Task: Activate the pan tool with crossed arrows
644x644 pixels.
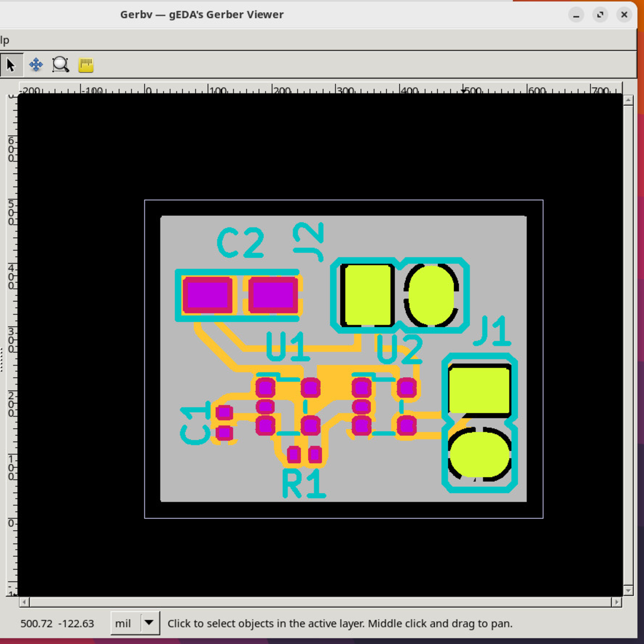Action: (35, 64)
